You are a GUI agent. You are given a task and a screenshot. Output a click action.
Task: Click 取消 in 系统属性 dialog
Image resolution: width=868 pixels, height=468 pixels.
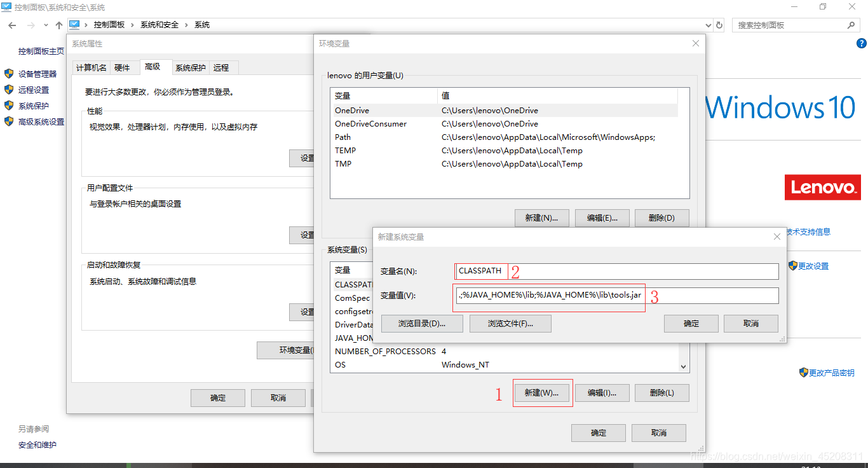click(278, 398)
